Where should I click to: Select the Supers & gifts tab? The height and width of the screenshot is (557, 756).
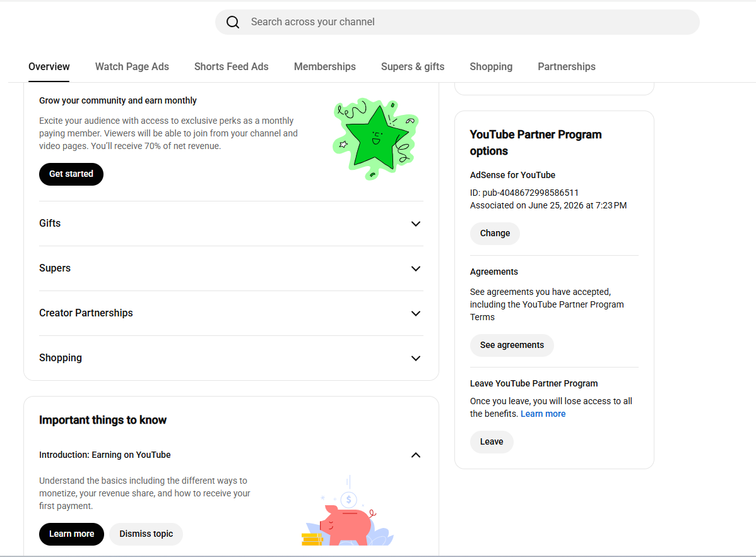click(x=413, y=66)
